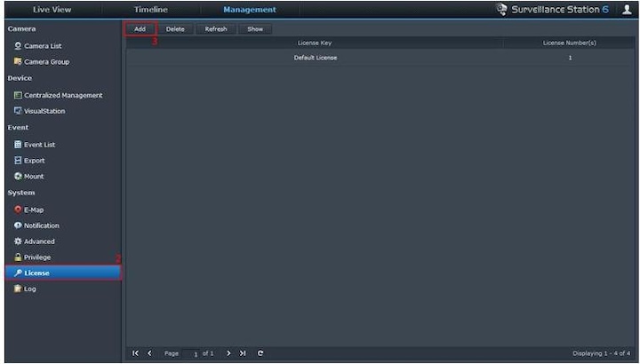Click the License key icon

point(18,273)
